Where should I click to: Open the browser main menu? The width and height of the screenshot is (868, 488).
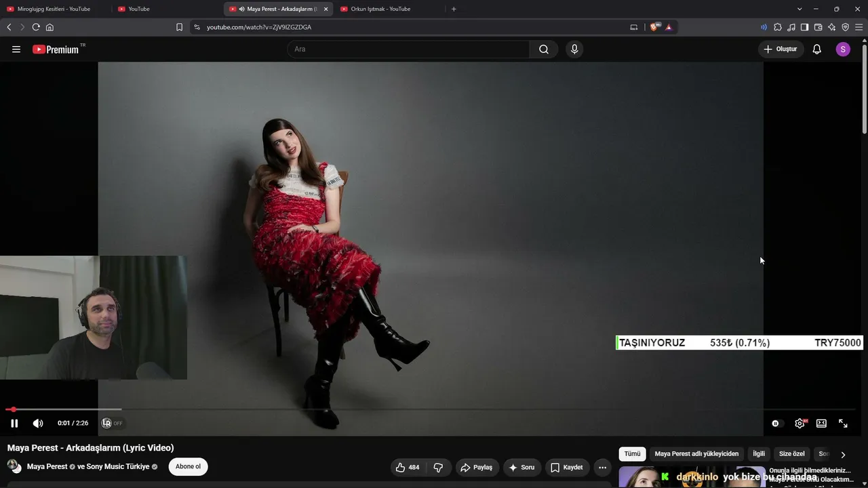(x=859, y=27)
